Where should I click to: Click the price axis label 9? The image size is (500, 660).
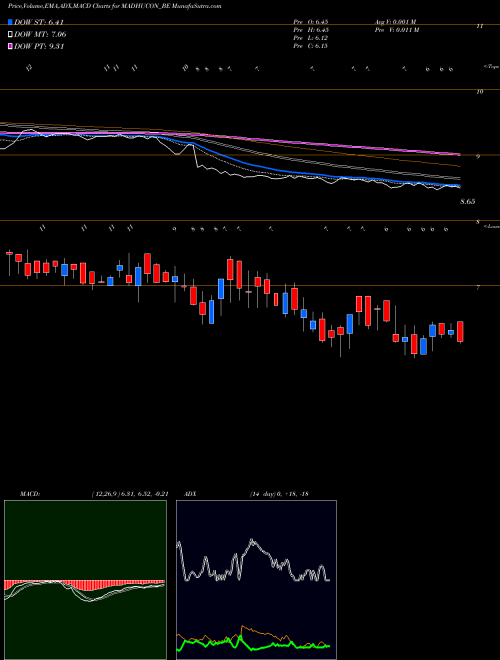click(478, 157)
